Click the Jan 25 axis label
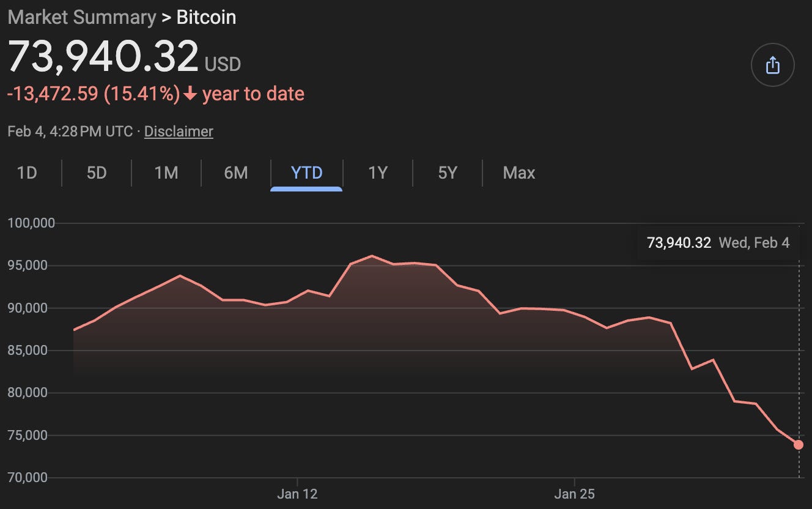The width and height of the screenshot is (812, 509). [574, 494]
